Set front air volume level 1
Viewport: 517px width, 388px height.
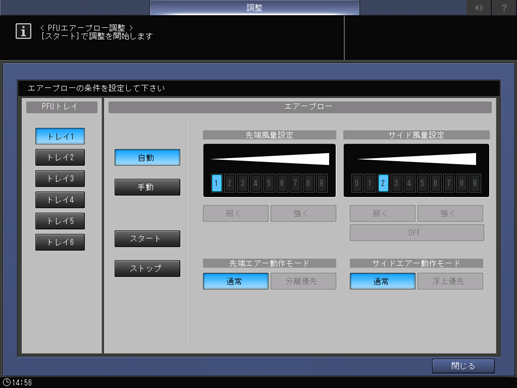pos(216,183)
